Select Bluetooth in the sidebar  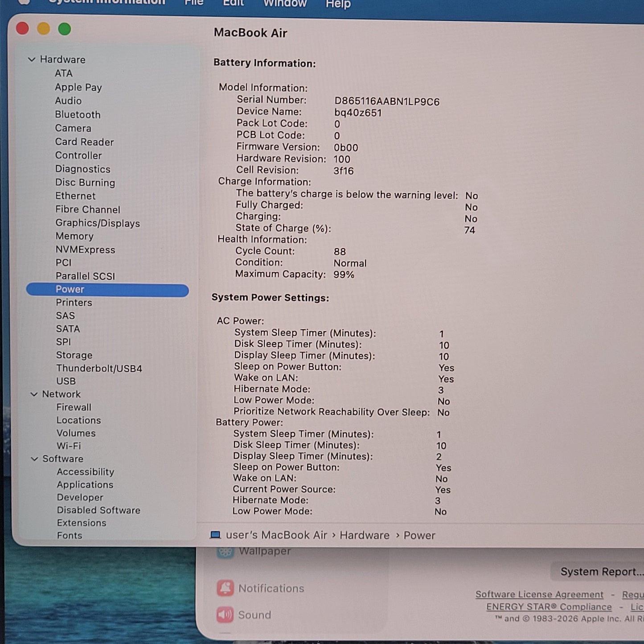pos(78,115)
